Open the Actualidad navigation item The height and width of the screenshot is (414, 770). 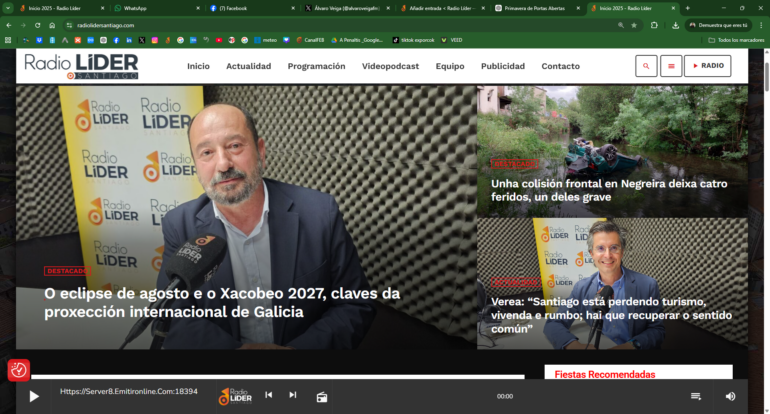click(x=248, y=66)
